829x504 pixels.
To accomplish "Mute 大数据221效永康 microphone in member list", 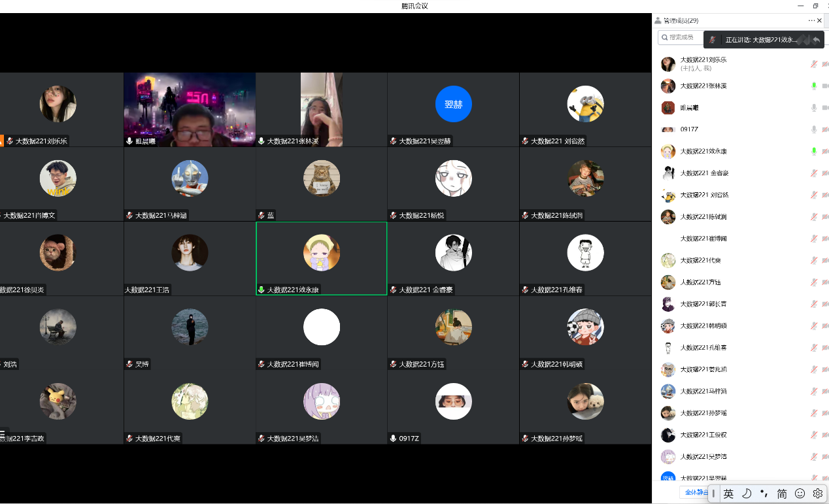I will click(814, 151).
